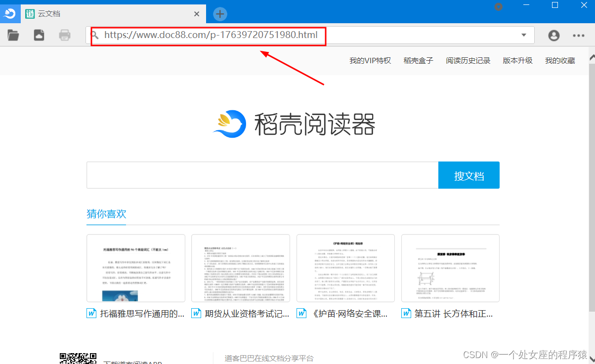Select the 猜你喜欢 tab
Image resolution: width=595 pixels, height=364 pixels.
106,214
